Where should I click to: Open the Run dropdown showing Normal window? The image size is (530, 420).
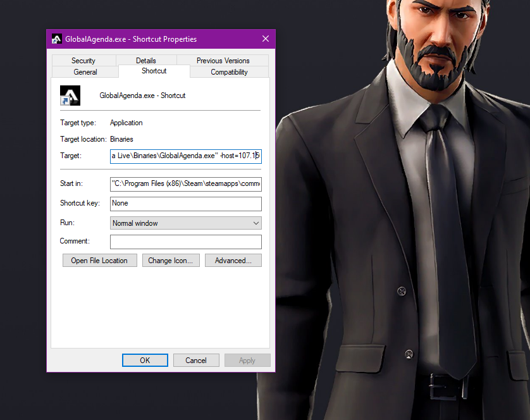185,223
